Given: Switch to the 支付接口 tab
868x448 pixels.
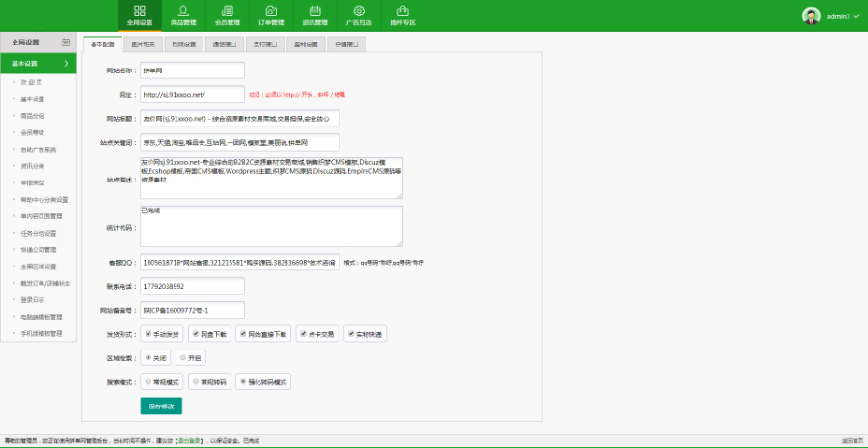Looking at the screenshot, I should [265, 44].
